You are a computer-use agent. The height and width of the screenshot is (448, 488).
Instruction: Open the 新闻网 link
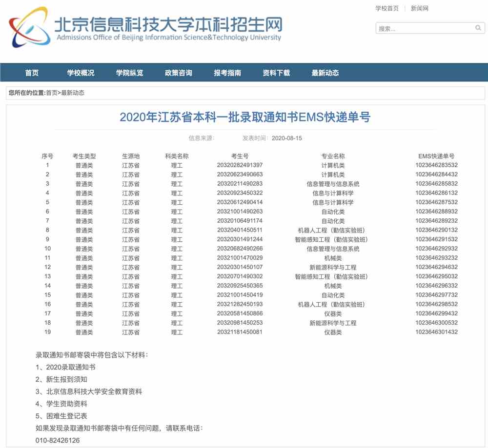(420, 8)
